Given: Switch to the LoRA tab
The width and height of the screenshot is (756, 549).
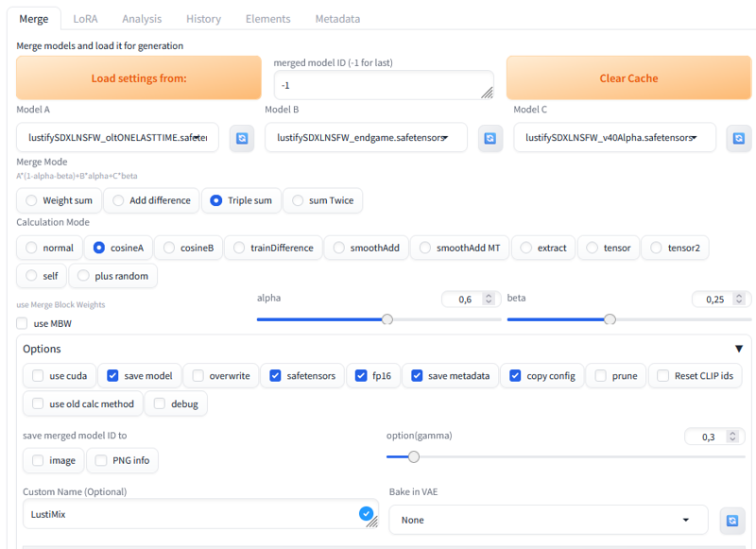Looking at the screenshot, I should (x=85, y=19).
